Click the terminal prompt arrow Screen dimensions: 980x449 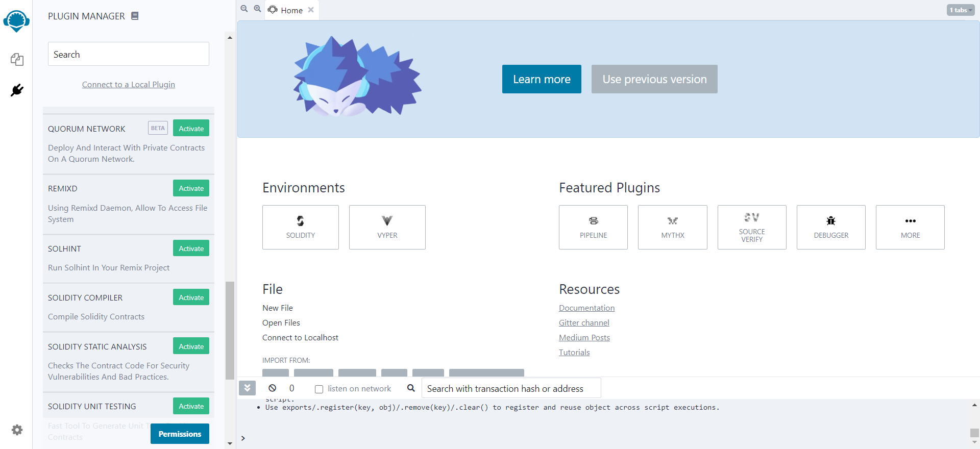pyautogui.click(x=243, y=438)
